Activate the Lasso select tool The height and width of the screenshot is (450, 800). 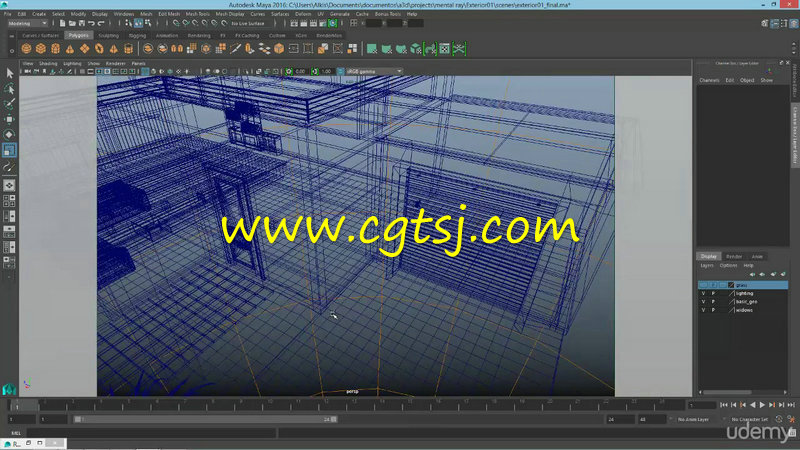pyautogui.click(x=9, y=88)
